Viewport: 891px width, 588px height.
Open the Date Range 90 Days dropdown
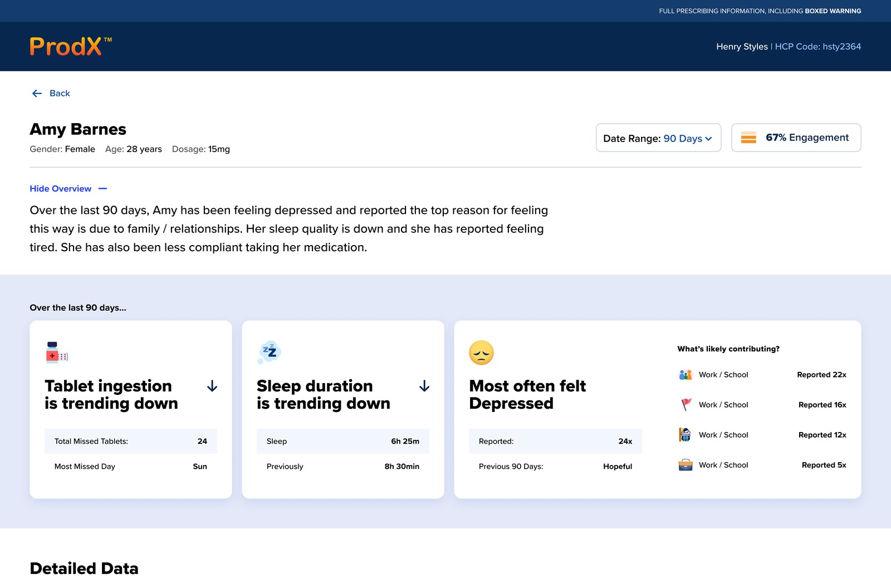point(658,138)
